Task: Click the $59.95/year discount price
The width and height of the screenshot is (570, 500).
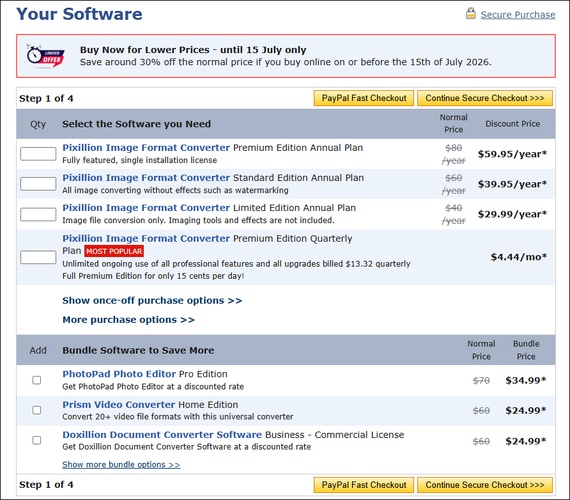Action: tap(512, 154)
